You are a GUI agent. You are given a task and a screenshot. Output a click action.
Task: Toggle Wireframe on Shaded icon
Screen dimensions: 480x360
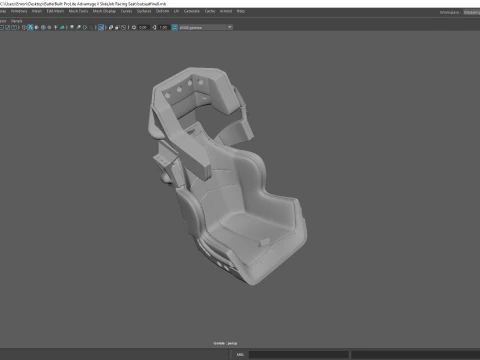tap(43, 27)
